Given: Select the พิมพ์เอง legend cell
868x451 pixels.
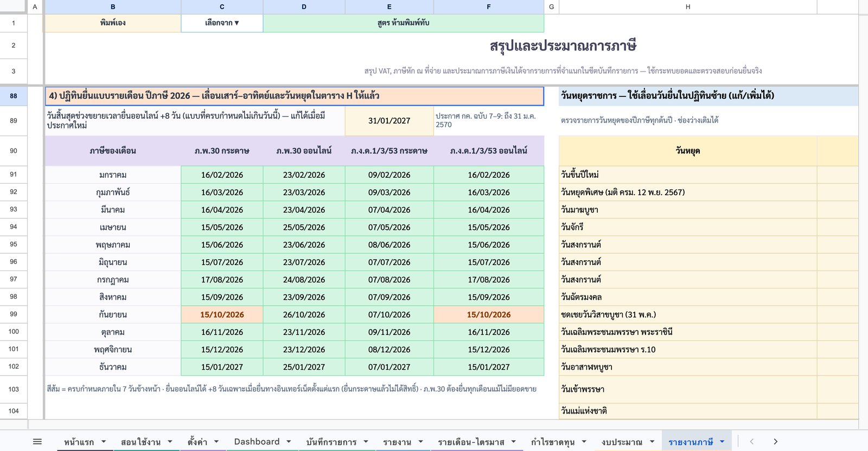Looking at the screenshot, I should point(113,23).
